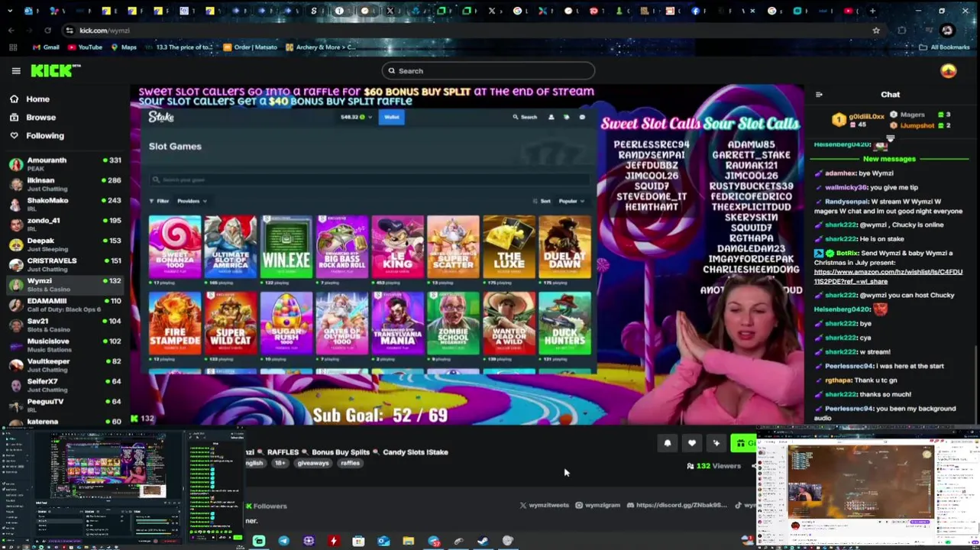
Task: Open Amouranth channel in sidebar
Action: pyautogui.click(x=65, y=164)
